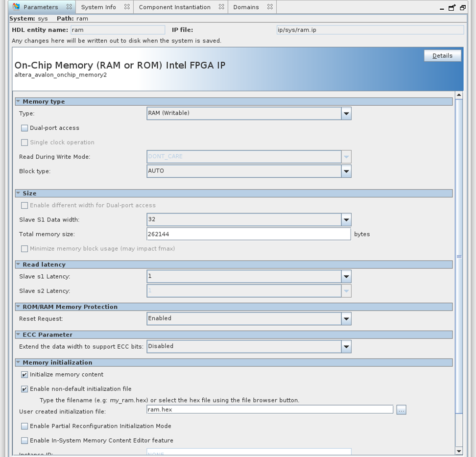Uncheck Initialize memory content
The width and height of the screenshot is (476, 457).
pos(24,375)
